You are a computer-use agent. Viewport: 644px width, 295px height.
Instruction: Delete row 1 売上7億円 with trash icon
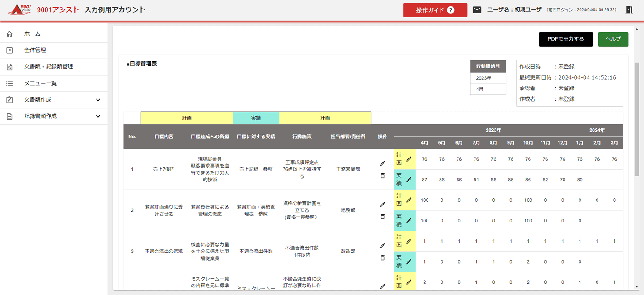[382, 175]
